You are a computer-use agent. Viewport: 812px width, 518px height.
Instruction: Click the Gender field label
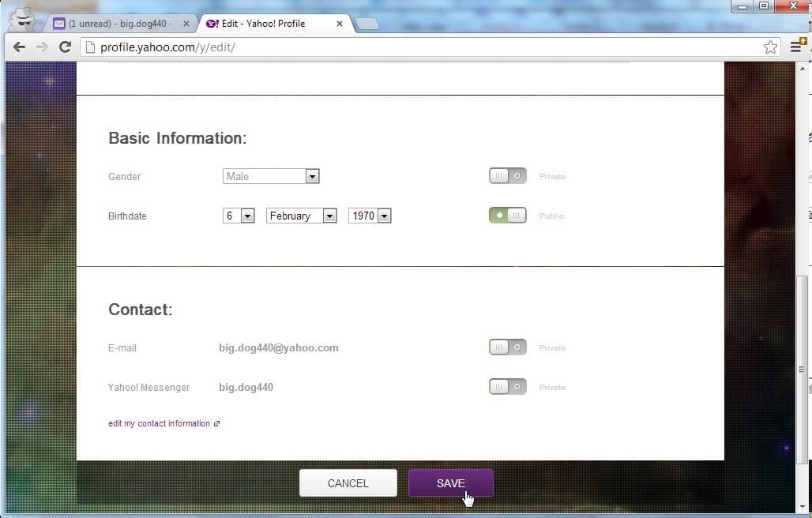point(124,176)
